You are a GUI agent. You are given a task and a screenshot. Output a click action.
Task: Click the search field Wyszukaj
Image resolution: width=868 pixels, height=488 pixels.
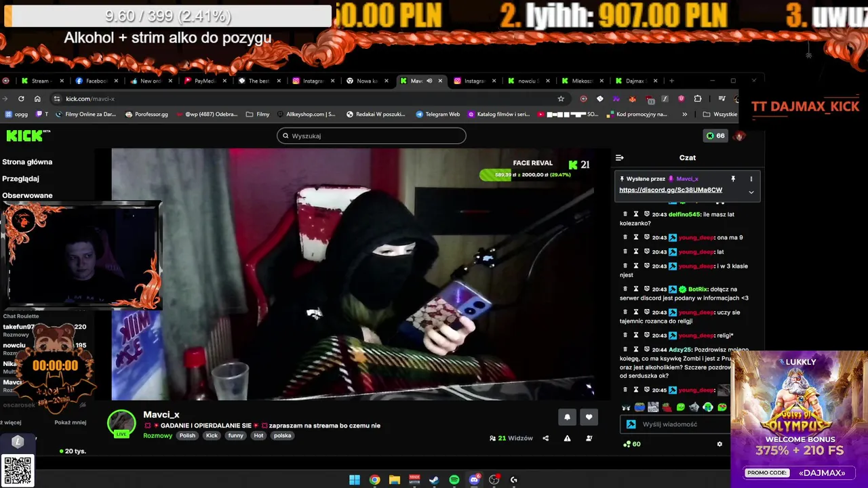click(x=371, y=136)
